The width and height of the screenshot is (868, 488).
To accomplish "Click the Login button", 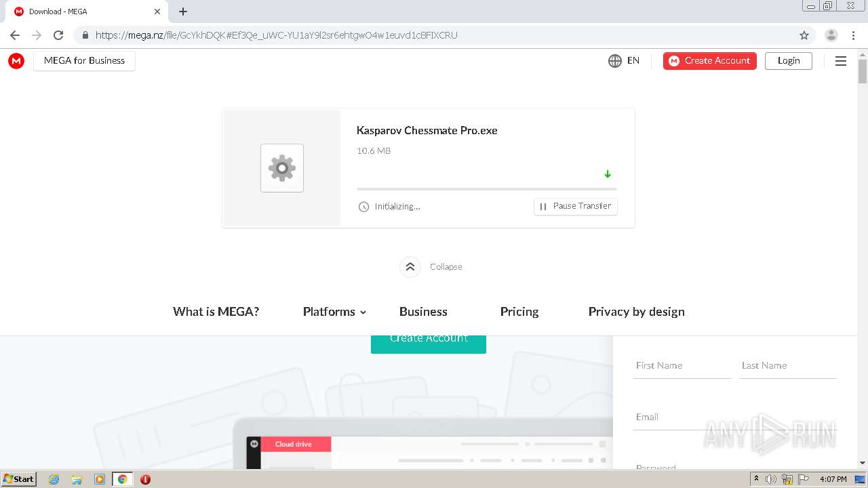I will pos(789,61).
